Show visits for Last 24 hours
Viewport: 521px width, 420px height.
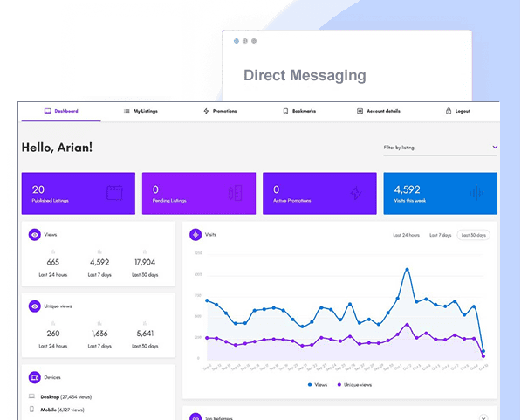click(x=406, y=235)
